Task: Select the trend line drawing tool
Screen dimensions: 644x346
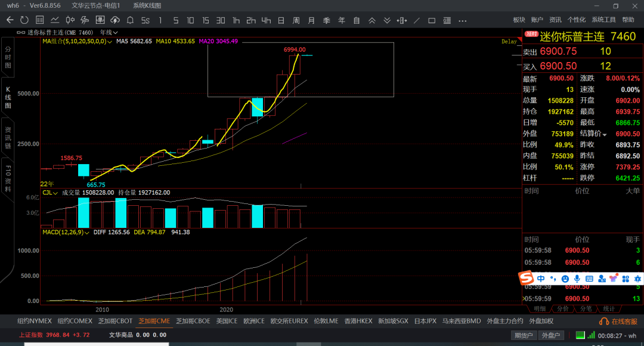Action: pyautogui.click(x=416, y=20)
